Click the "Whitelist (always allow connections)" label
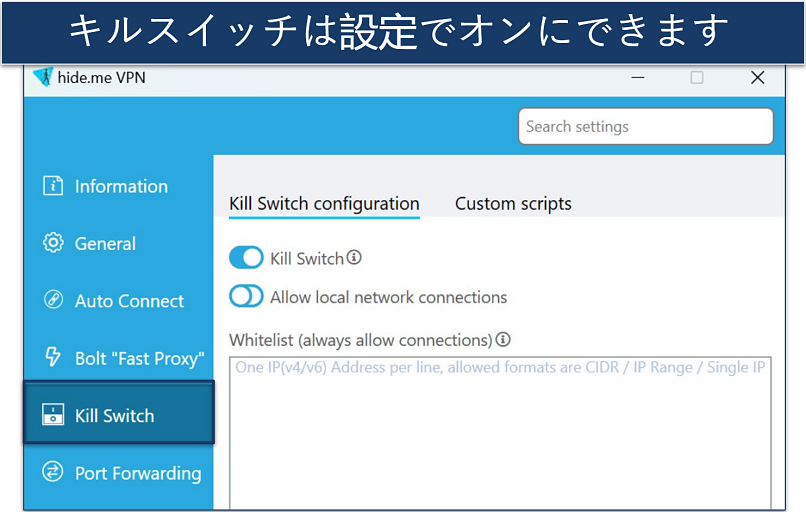Screen dimensions: 806x512 point(360,340)
